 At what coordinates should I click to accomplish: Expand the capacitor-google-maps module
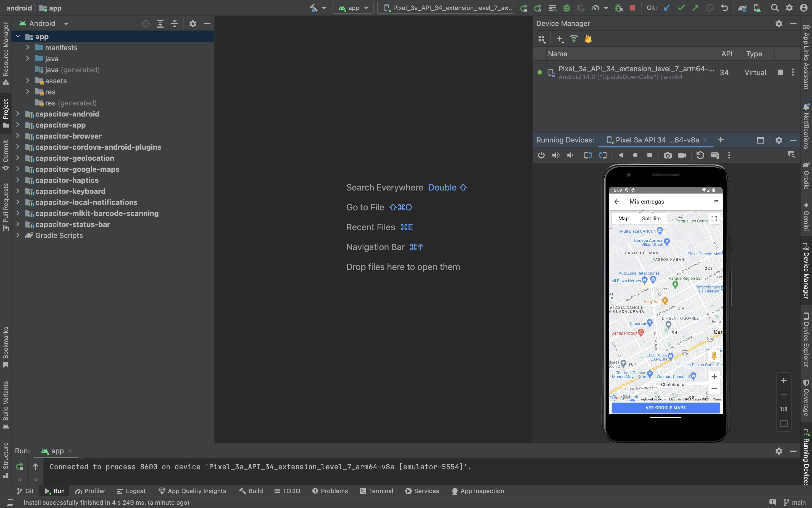[x=18, y=169]
